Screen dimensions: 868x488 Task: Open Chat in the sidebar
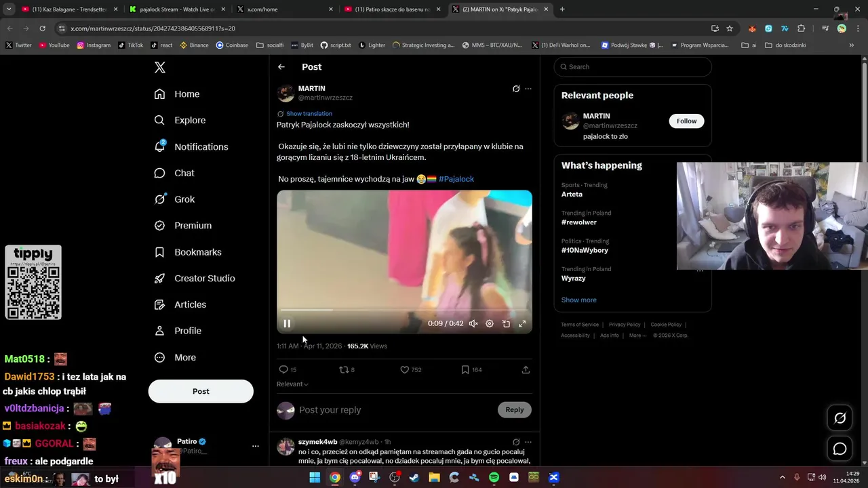coord(174,173)
